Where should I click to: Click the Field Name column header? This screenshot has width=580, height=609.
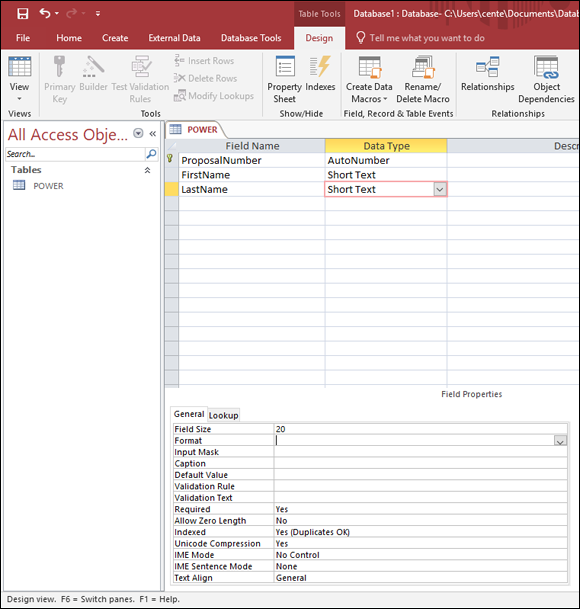click(252, 146)
